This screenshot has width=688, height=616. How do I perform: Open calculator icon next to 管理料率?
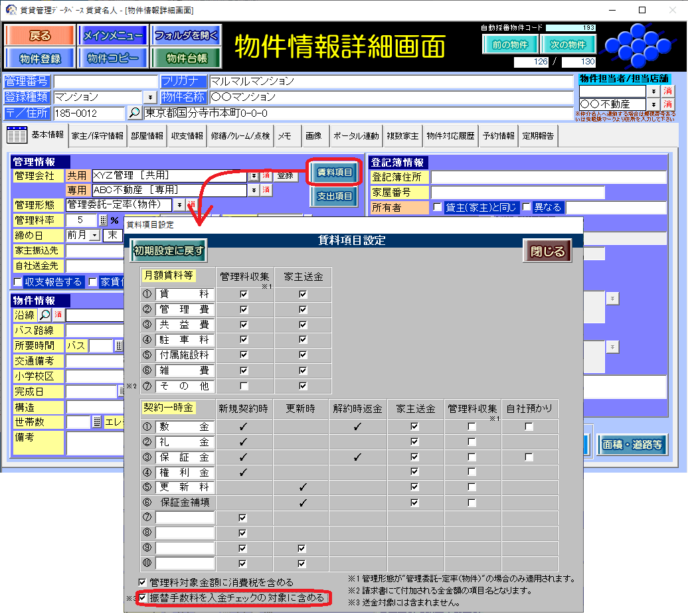pyautogui.click(x=103, y=220)
